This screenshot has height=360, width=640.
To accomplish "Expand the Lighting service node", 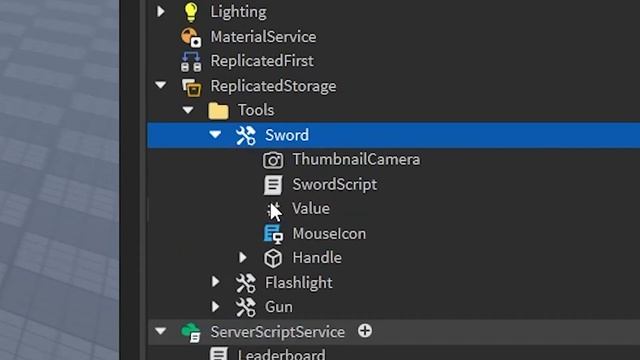I will tap(160, 11).
